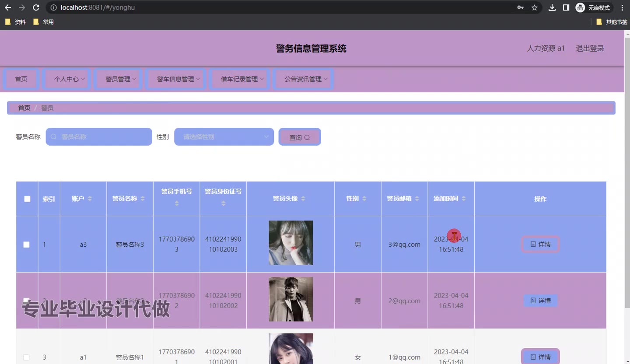Open 详情 for 2@qq.com row
This screenshot has width=630, height=364.
540,301
